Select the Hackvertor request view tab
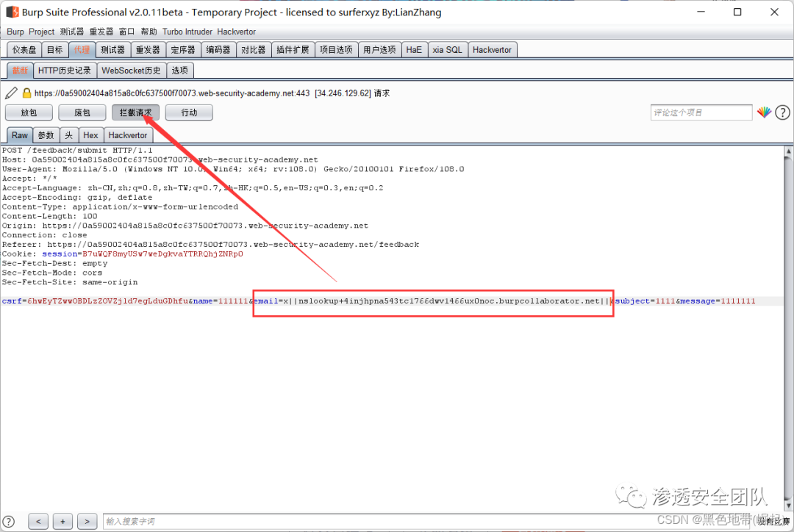Viewport: 794px width, 532px height. tap(128, 135)
